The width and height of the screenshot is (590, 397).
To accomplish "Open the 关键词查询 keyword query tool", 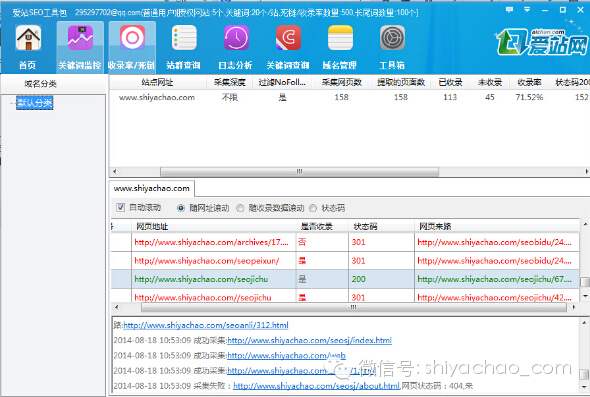I will point(288,47).
